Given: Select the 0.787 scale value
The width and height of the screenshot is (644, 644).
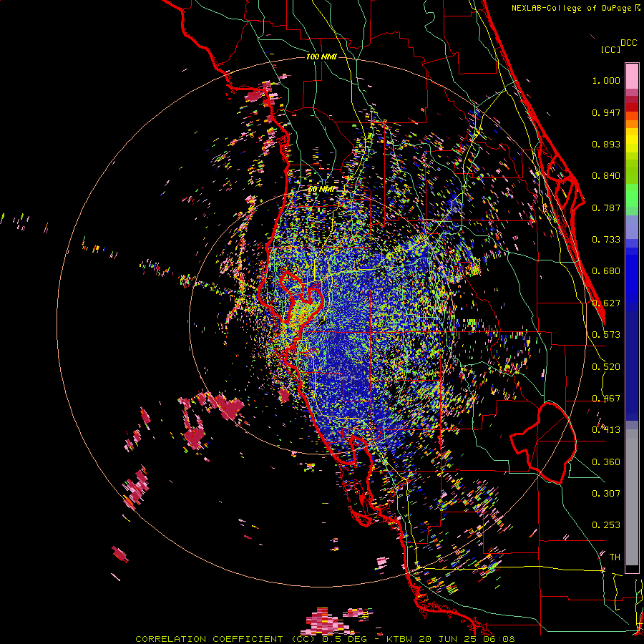Looking at the screenshot, I should point(606,208).
